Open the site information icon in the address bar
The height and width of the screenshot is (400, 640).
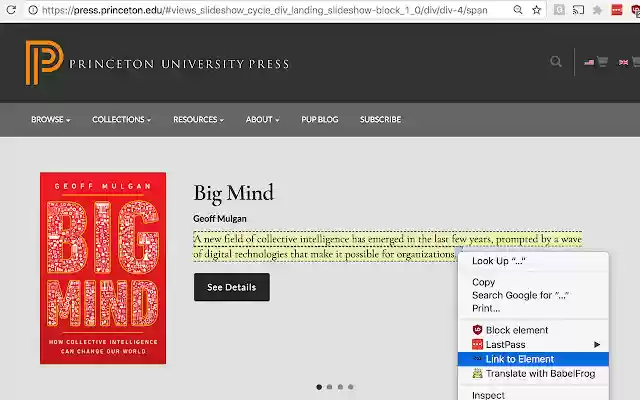pos(33,10)
